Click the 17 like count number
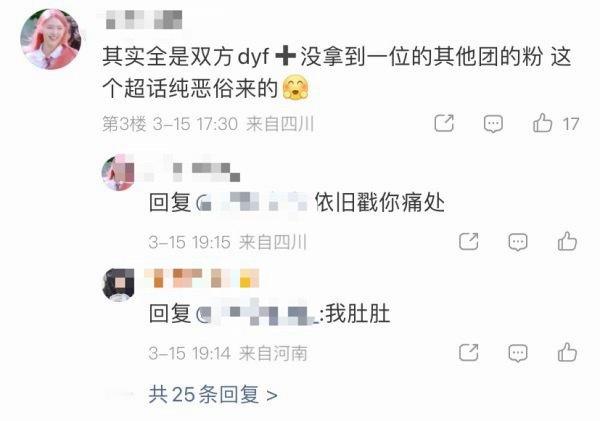600x421 pixels. 571,124
